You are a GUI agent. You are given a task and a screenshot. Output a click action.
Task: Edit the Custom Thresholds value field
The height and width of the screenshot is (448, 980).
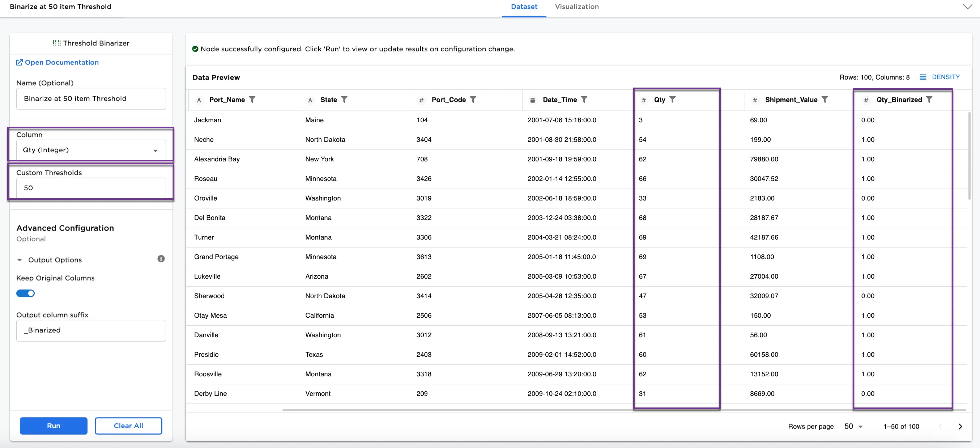coord(90,188)
